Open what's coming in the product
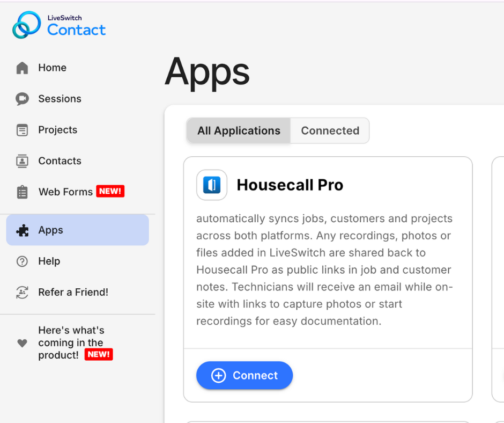504x423 pixels. (77, 343)
